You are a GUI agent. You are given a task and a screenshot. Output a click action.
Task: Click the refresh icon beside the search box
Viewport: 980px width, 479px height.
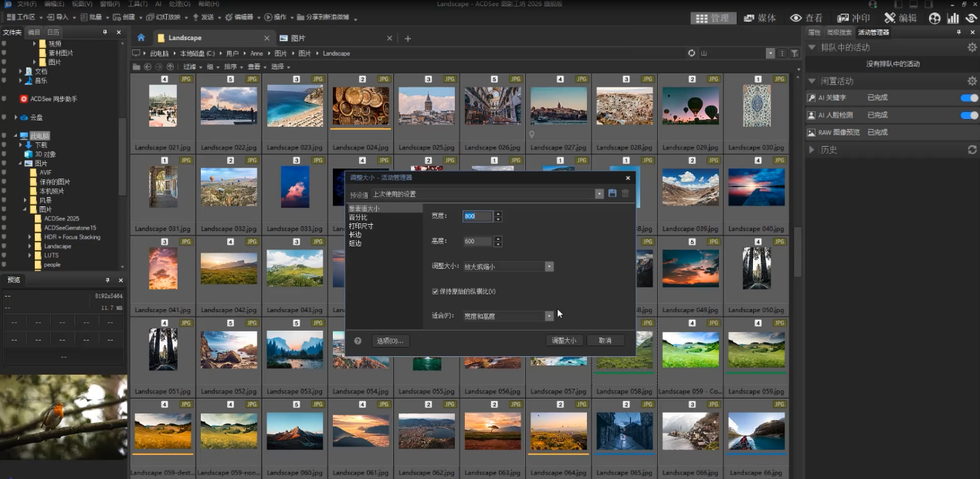click(x=691, y=53)
